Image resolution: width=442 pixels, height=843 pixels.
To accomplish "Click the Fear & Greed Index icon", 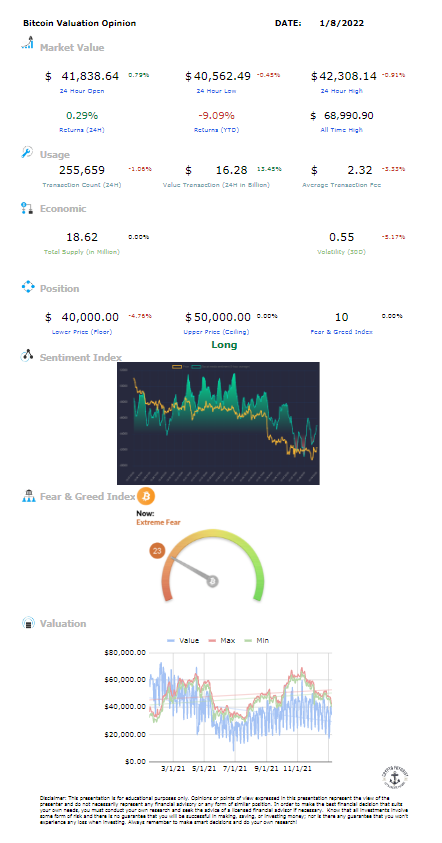I will (28, 496).
